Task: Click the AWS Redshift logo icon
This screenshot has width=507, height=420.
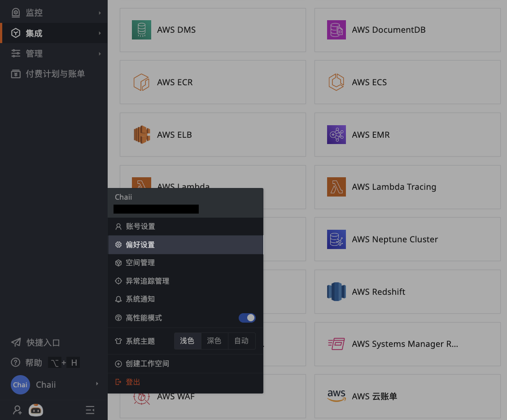Action: [337, 292]
